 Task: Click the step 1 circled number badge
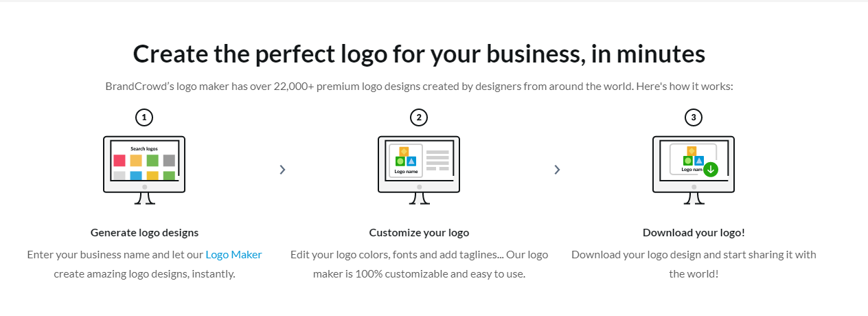coord(144,117)
